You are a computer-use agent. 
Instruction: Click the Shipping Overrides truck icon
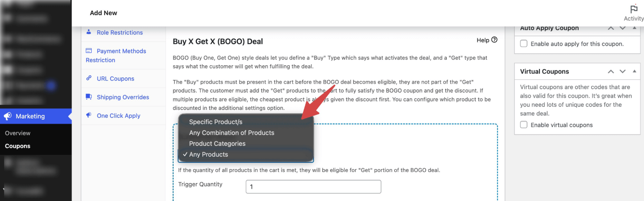tap(88, 97)
